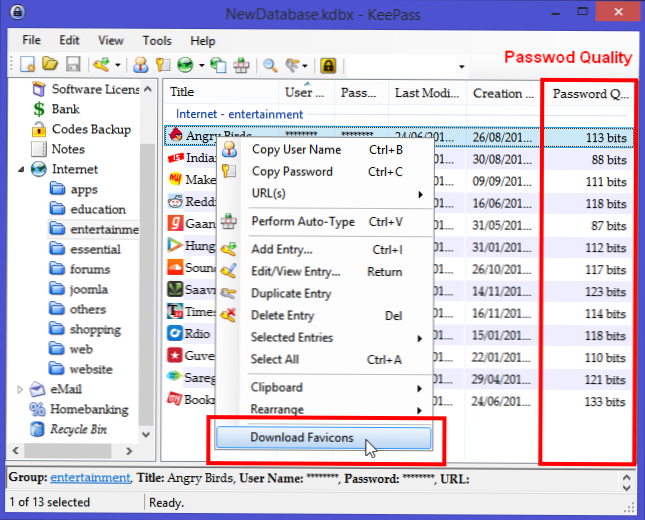Expand the eMail group tree node
Image resolution: width=645 pixels, height=520 pixels.
(21, 389)
